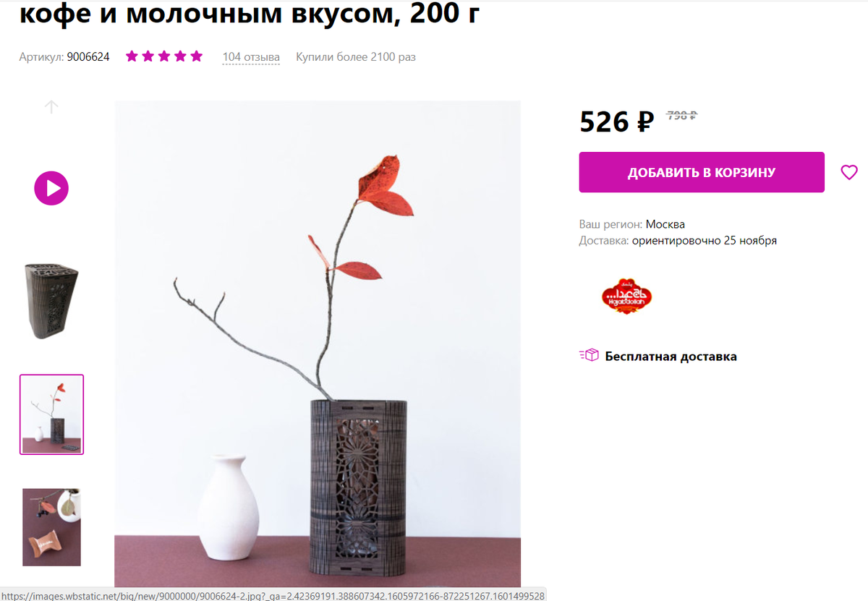Image resolution: width=868 pixels, height=601 pixels.
Task: Select the highlighted vase and branch thumbnail
Action: tap(51, 414)
